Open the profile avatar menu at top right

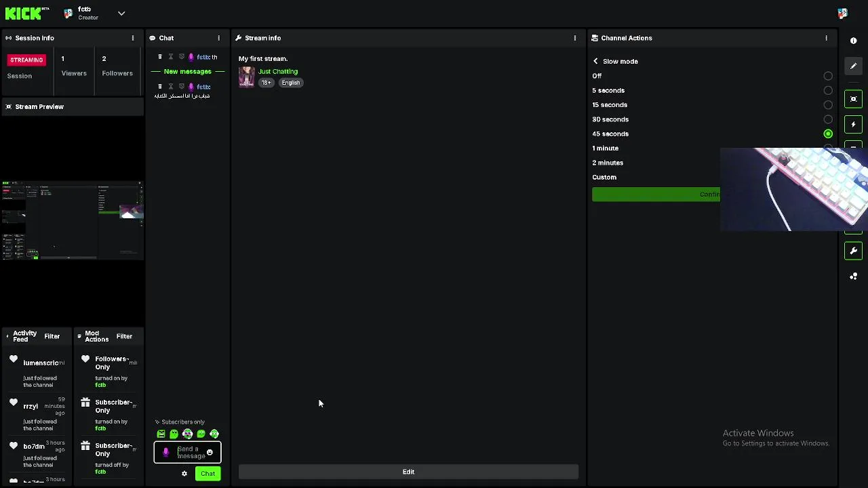tap(842, 13)
